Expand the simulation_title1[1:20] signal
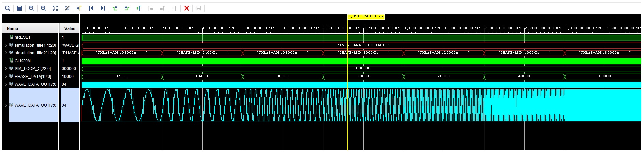This screenshot has height=153, width=644. click(6, 45)
